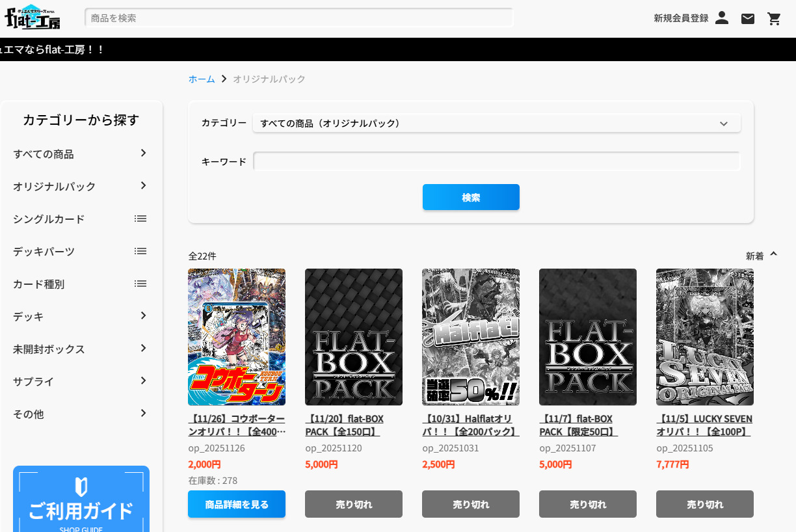
Task: Open the user account icon
Action: coord(722,18)
